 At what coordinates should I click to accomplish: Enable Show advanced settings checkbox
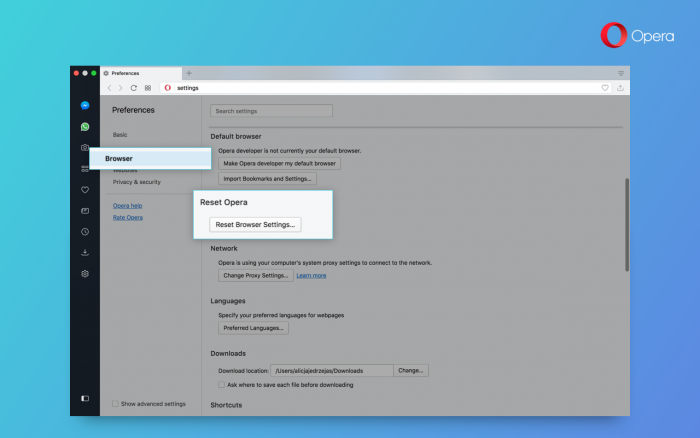[115, 404]
